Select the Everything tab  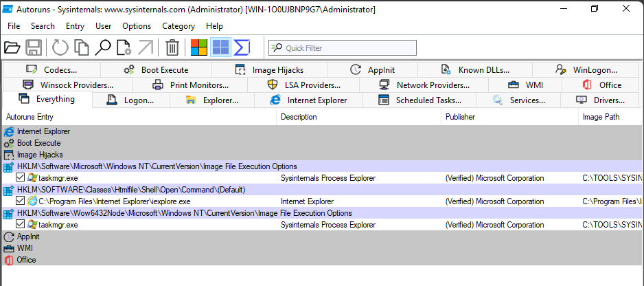(47, 99)
